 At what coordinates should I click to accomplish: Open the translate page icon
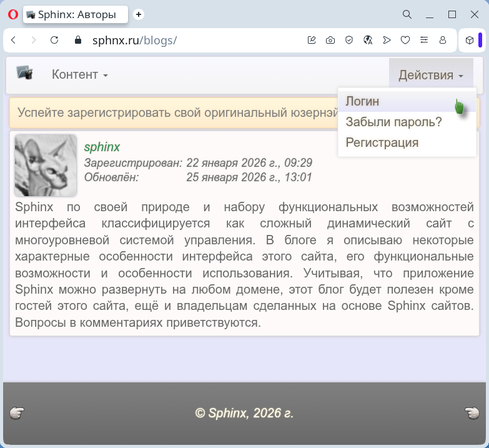pyautogui.click(x=368, y=40)
